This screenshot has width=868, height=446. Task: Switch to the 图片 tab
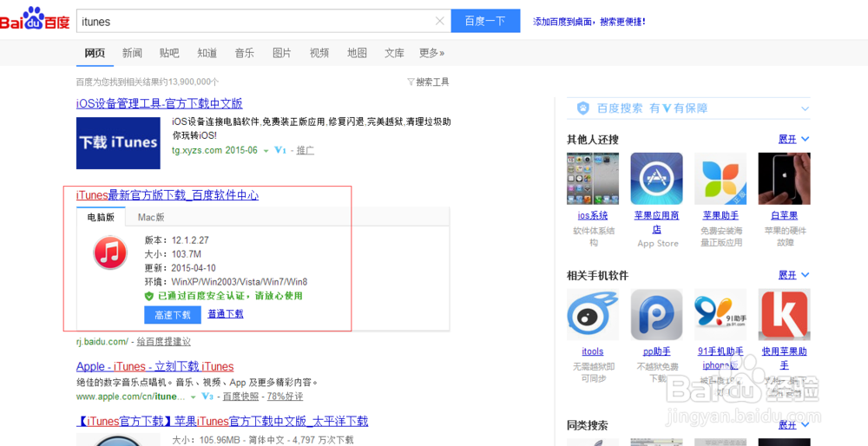pos(282,53)
